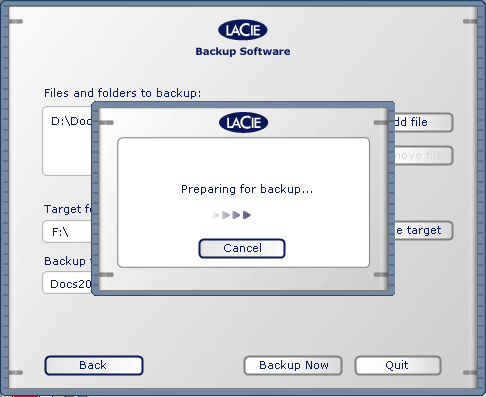Click 'Files and folders to backup:' label

tap(123, 93)
